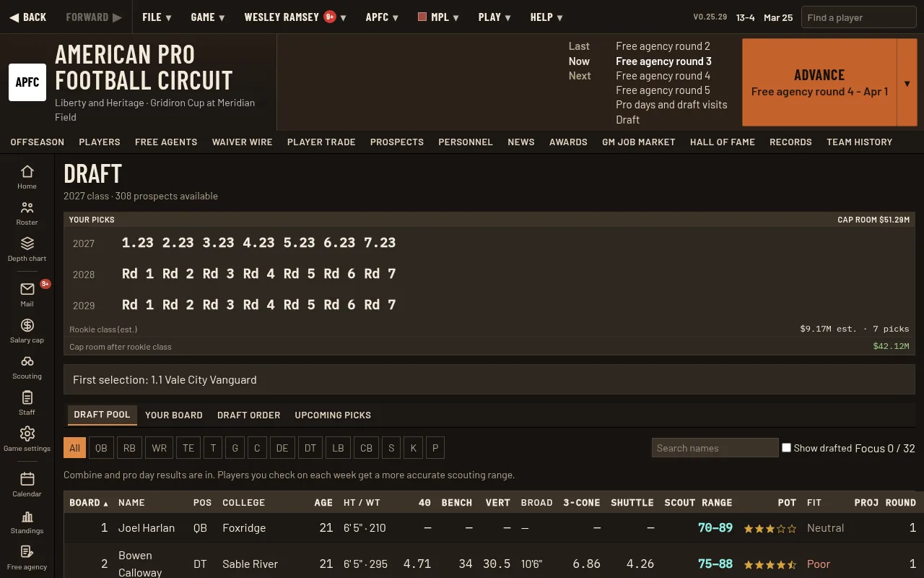Image resolution: width=924 pixels, height=578 pixels.
Task: Open the Roster sidebar icon
Action: (27, 213)
